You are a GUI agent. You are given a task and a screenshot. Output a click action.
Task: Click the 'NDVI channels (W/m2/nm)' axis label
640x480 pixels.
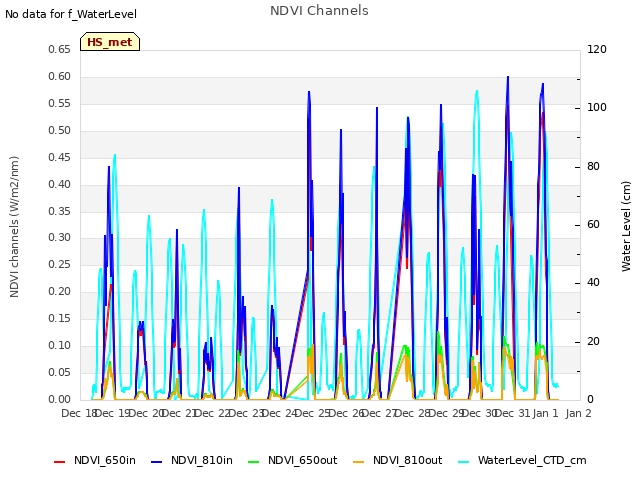14,227
